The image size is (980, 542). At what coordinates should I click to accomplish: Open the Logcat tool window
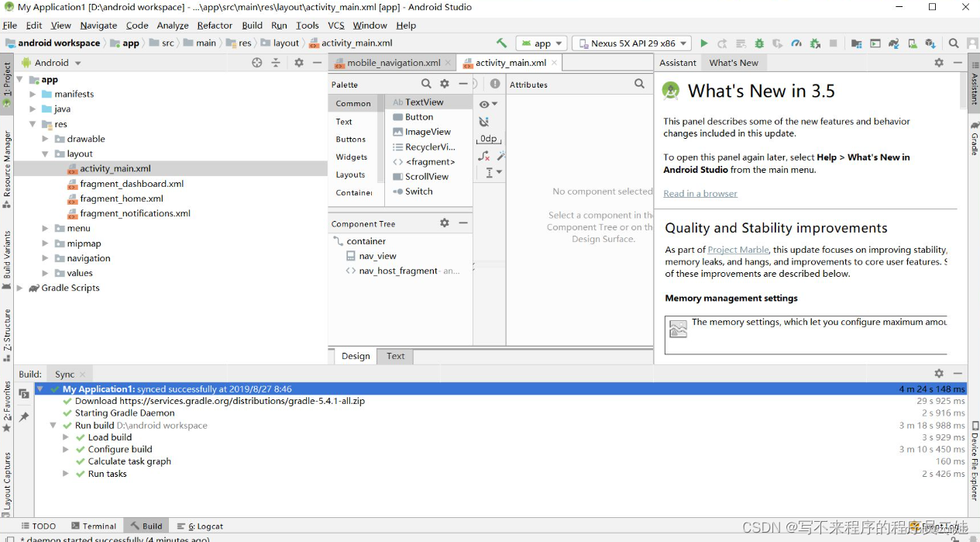click(x=200, y=526)
